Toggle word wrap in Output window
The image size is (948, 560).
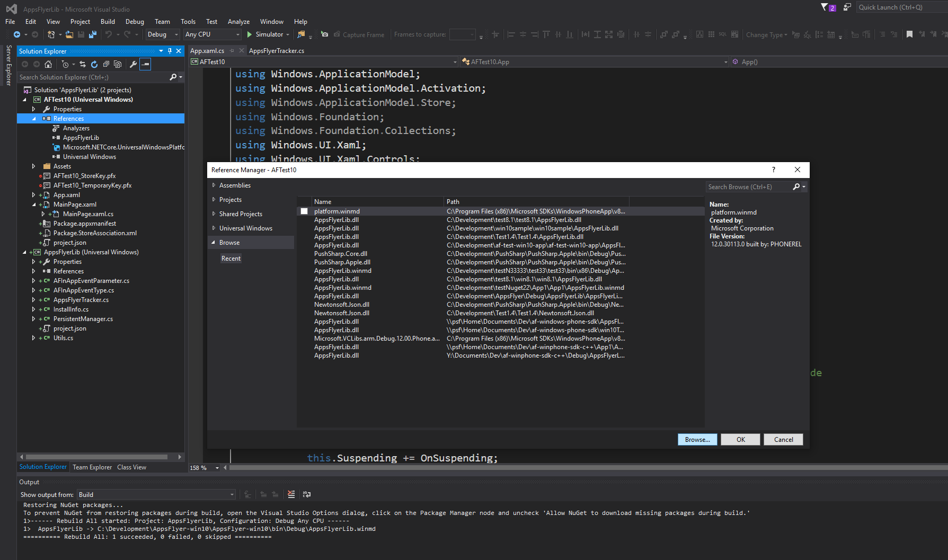coord(307,494)
